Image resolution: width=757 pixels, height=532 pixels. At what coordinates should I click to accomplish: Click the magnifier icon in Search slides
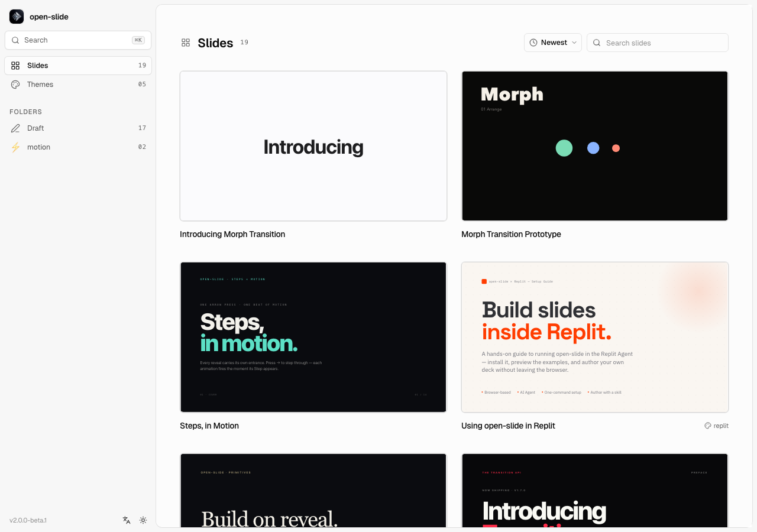pos(597,43)
